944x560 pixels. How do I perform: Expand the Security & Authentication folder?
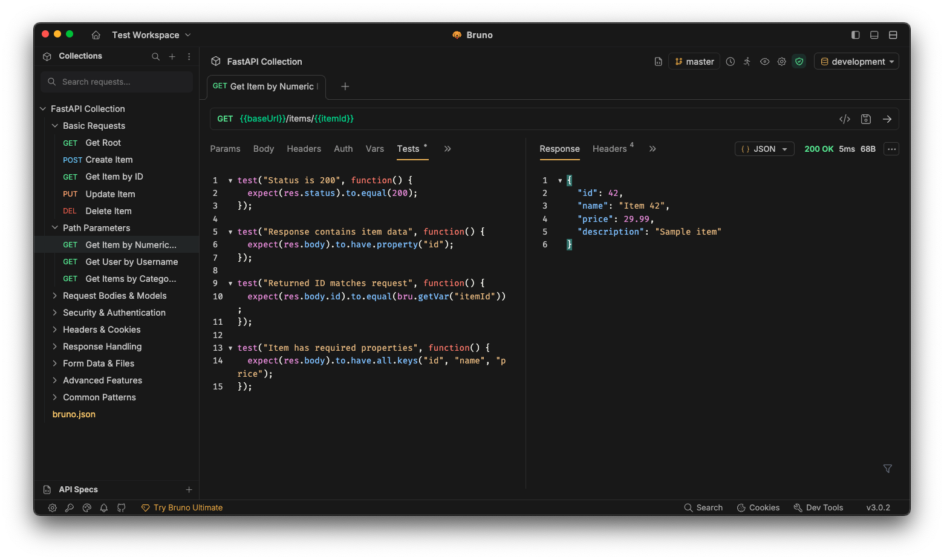[x=114, y=313]
